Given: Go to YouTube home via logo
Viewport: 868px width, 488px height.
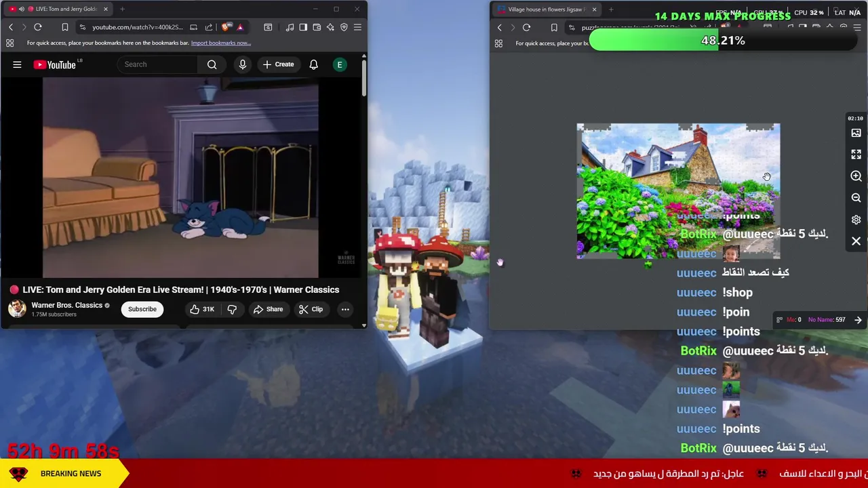Looking at the screenshot, I should (56, 64).
